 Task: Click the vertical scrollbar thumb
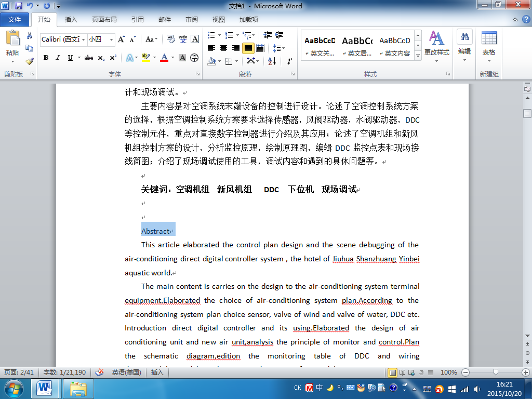click(x=527, y=113)
